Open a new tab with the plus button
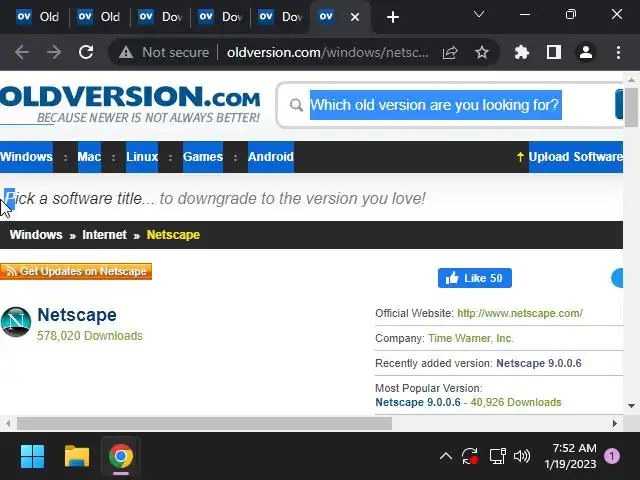Viewport: 640px width, 480px height. tap(393, 17)
